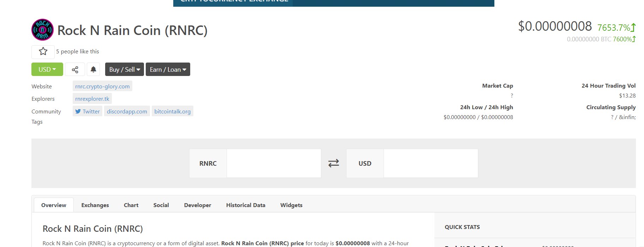Click the Market Cap label
Image resolution: width=644 pixels, height=247 pixels.
498,86
